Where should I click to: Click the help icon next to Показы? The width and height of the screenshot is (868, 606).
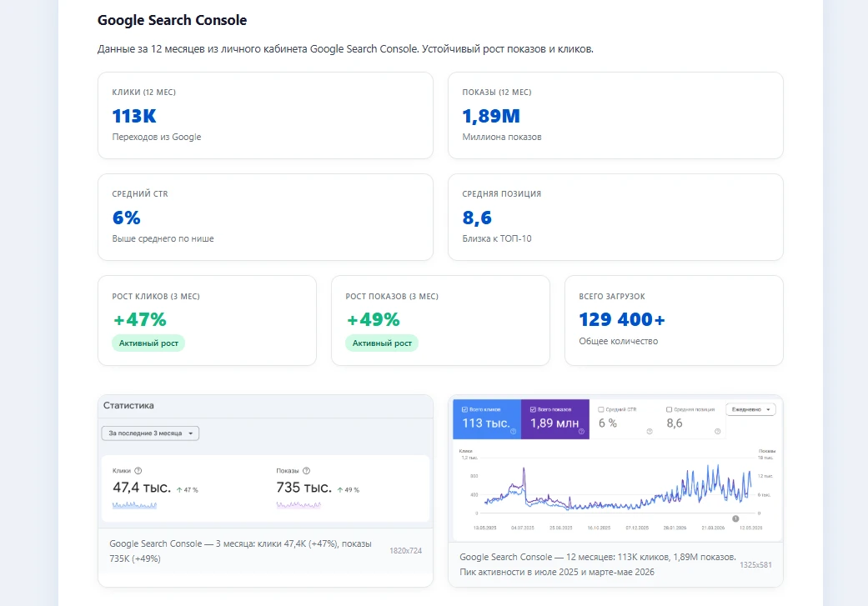pyautogui.click(x=306, y=471)
